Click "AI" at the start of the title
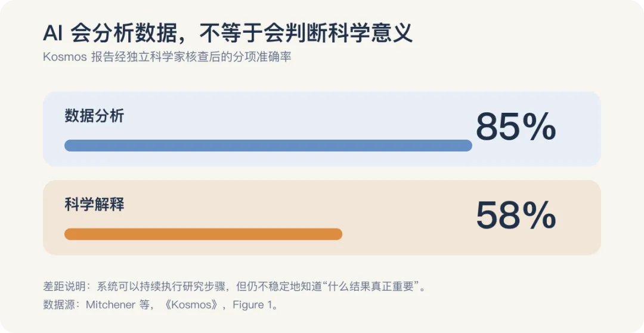 [x=52, y=34]
